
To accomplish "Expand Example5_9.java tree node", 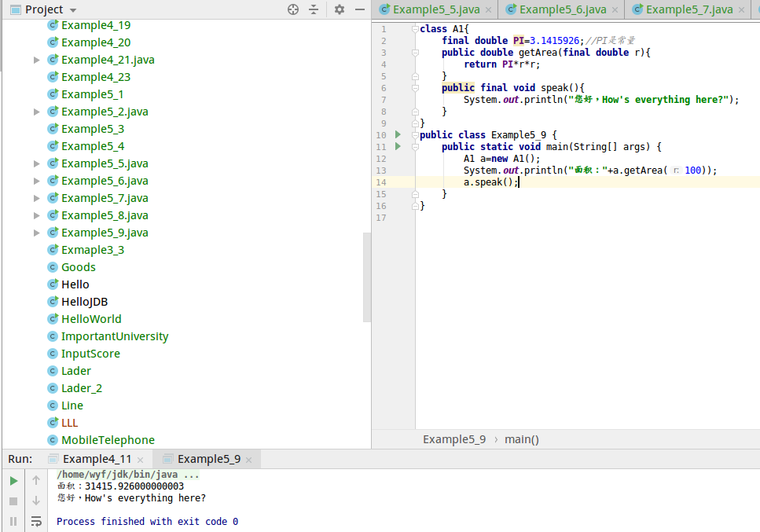I will tap(36, 233).
